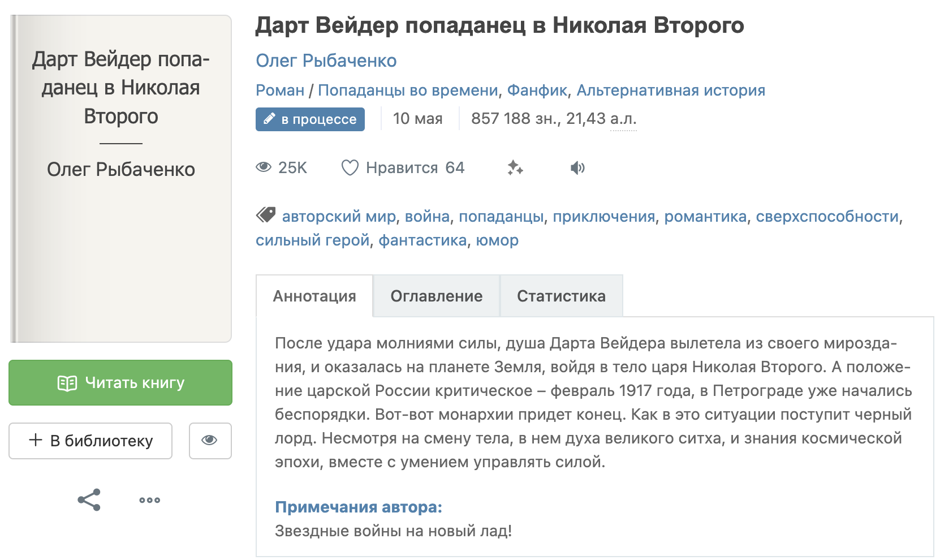The width and height of the screenshot is (940, 560).
Task: Switch to the Оглавление tab
Action: (x=436, y=296)
